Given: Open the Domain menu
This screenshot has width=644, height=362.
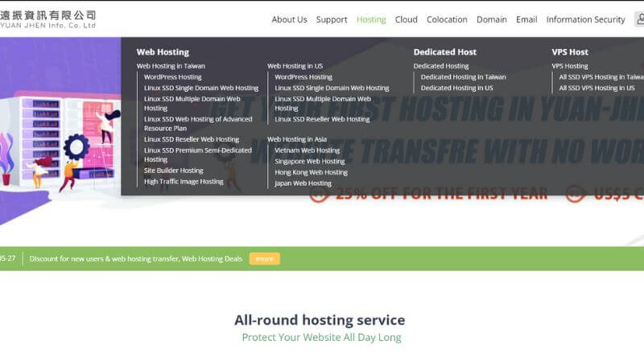Looking at the screenshot, I should pos(492,19).
